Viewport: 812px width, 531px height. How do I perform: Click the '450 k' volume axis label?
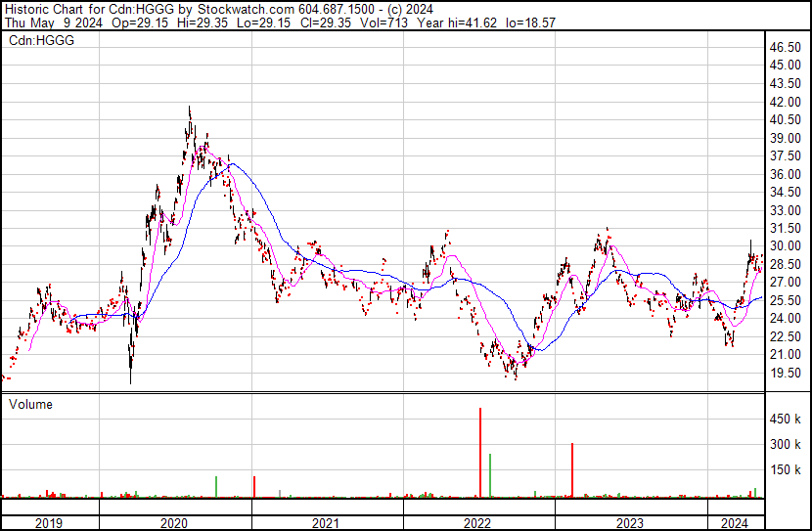coord(785,419)
